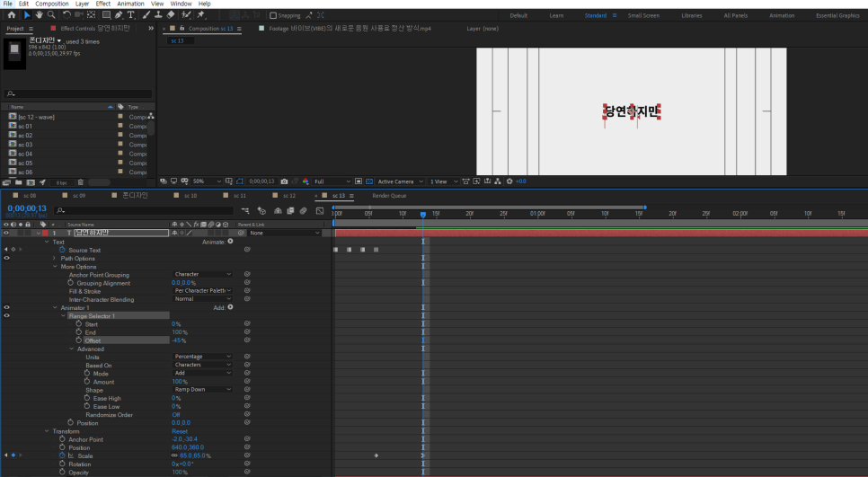Open the Effect menu
This screenshot has width=868, height=477.
[x=103, y=4]
